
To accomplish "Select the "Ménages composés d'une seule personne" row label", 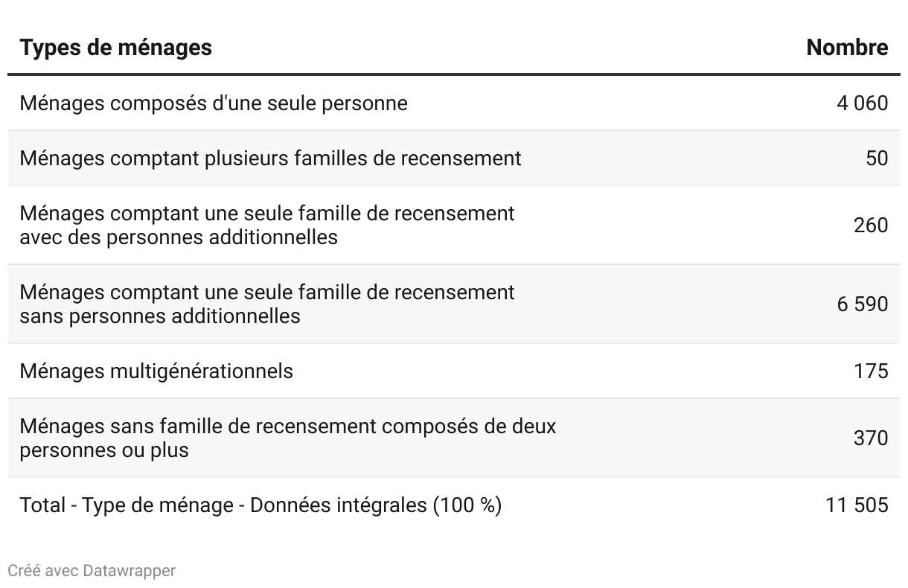I will click(x=214, y=103).
